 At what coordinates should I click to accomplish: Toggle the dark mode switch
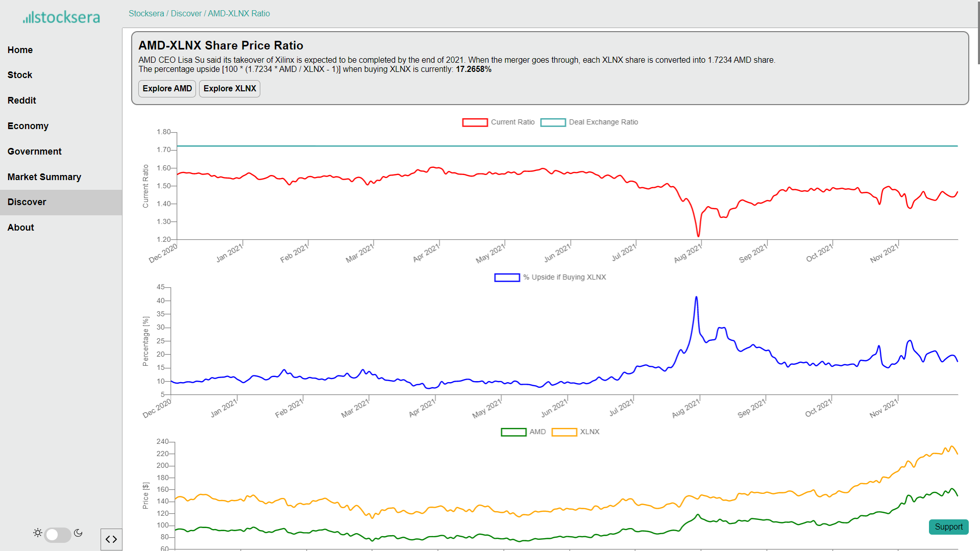58,535
